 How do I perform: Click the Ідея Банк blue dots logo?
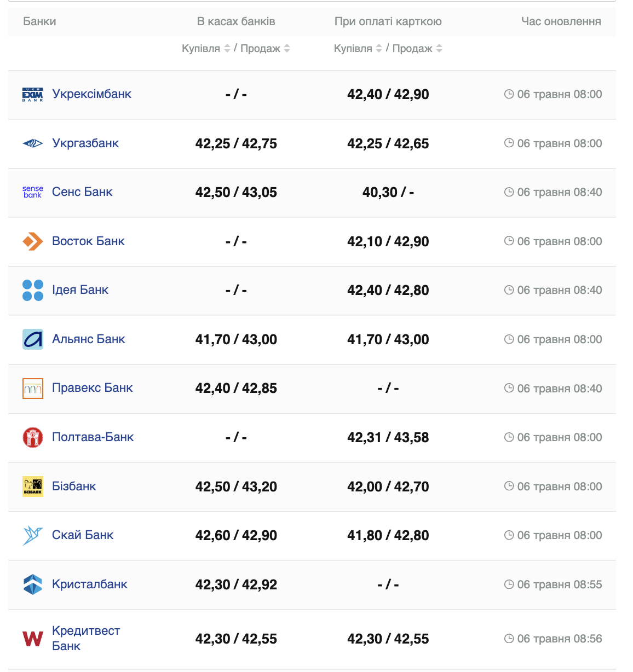[x=32, y=290]
